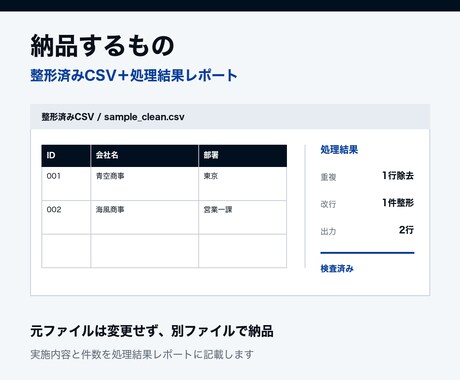Click the 重複 label
Image resolution: width=460 pixels, height=380 pixels.
328,177
